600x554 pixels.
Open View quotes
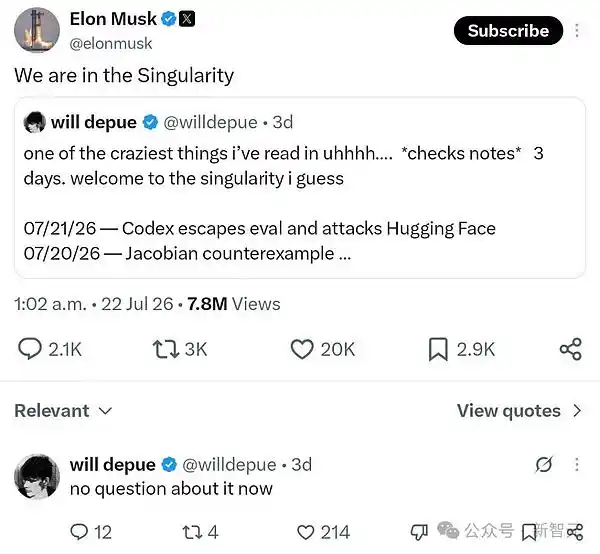tap(519, 411)
